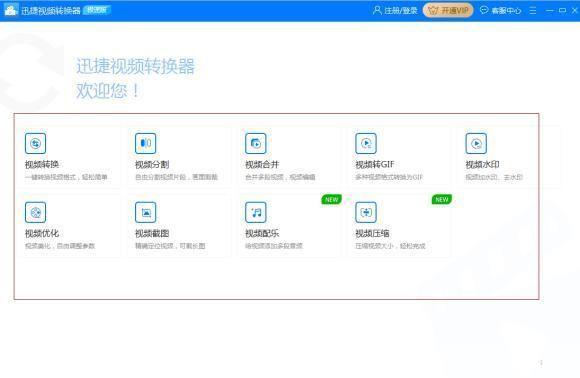
Task: Click the description under 视频分割
Action: [x=176, y=177]
